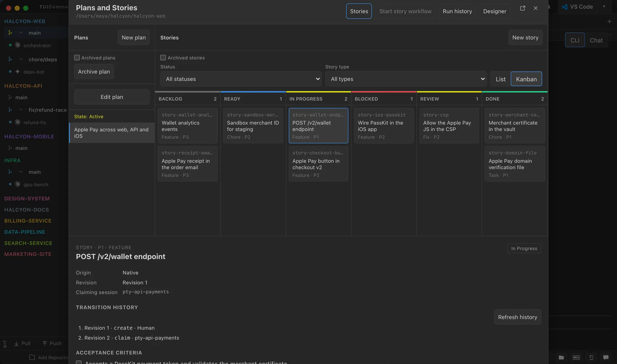Screen dimensions: 617x364
Task: Open the All statuses dropdown
Action: coord(241,79)
